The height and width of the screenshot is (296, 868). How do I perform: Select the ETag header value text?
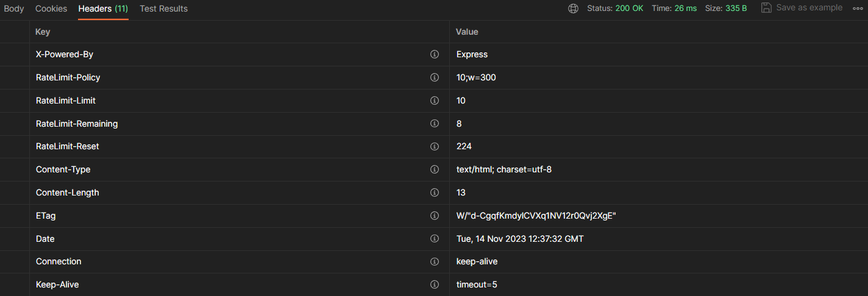tap(536, 216)
